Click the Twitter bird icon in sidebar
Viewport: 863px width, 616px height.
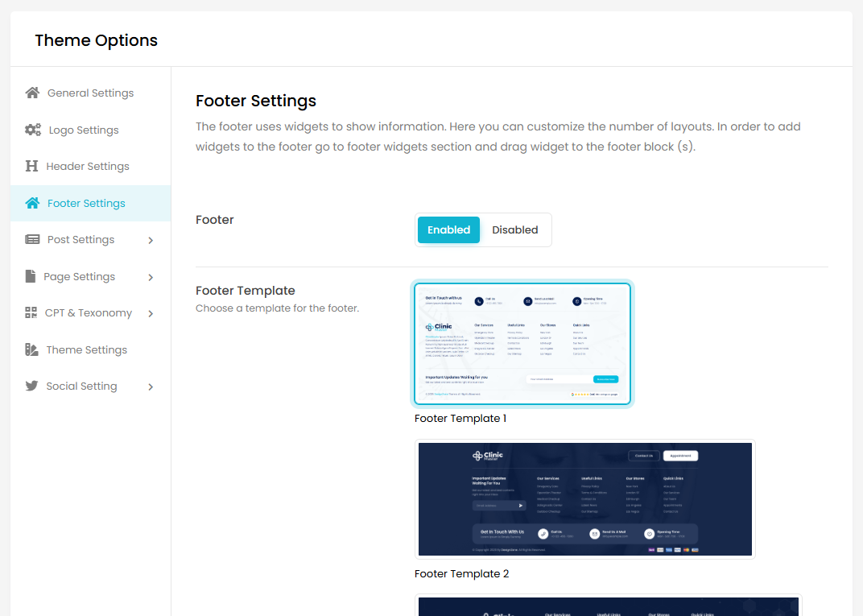click(31, 386)
